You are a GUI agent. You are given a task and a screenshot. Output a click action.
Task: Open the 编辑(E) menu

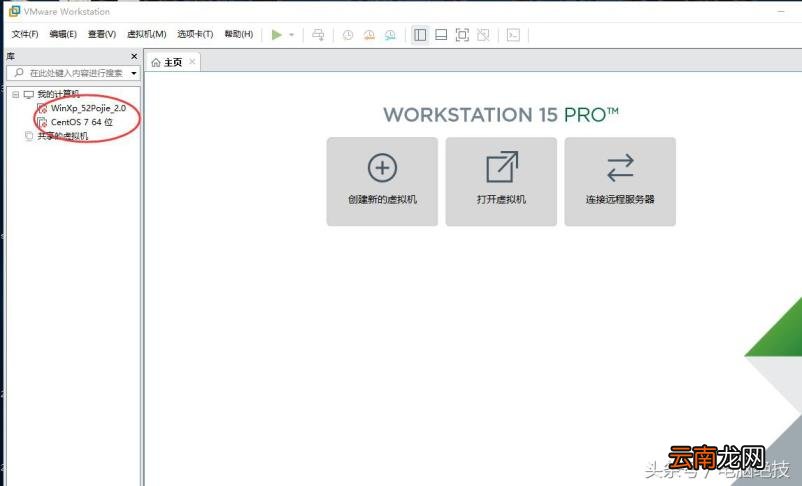pyautogui.click(x=63, y=34)
